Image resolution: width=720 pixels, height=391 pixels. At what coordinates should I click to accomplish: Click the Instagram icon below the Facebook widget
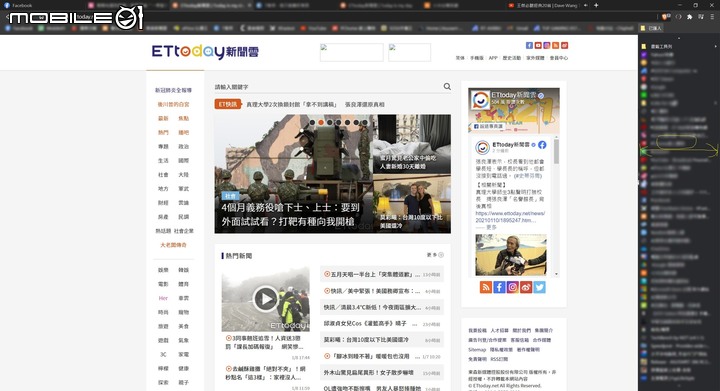point(512,287)
